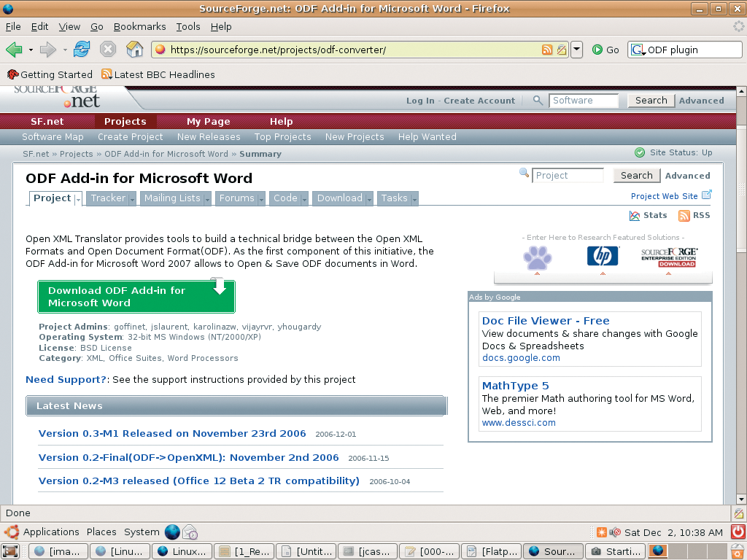Open the File menu

13,27
